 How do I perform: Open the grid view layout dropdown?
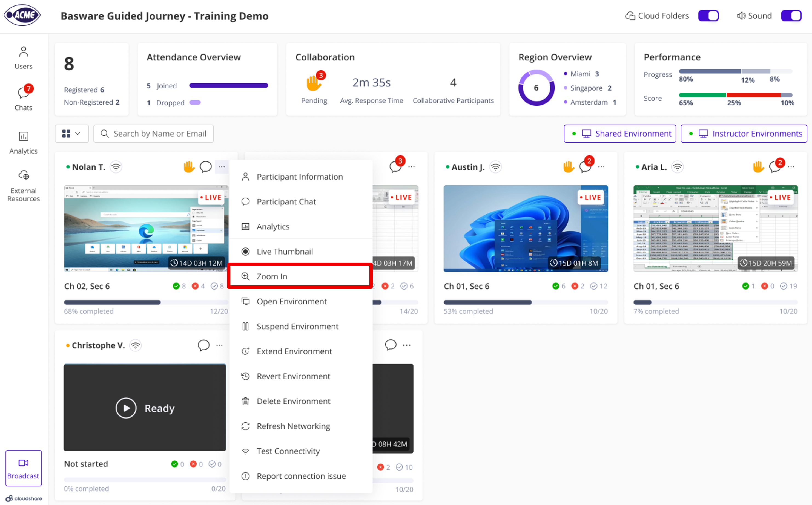[71, 133]
